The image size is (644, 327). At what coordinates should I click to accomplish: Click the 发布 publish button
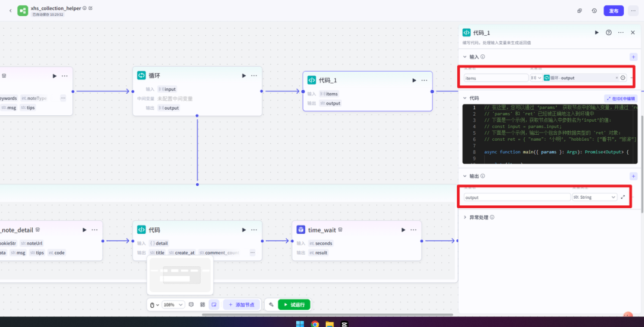point(614,11)
